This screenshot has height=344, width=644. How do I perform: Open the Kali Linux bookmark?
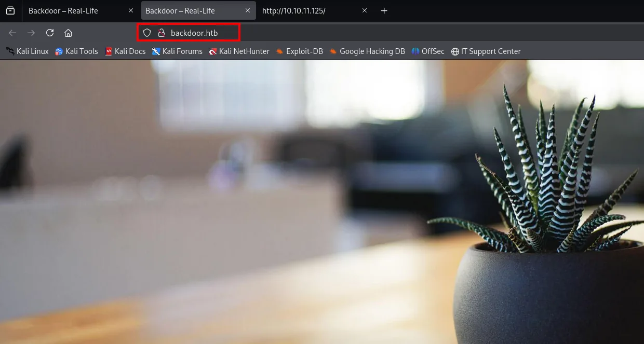(28, 51)
